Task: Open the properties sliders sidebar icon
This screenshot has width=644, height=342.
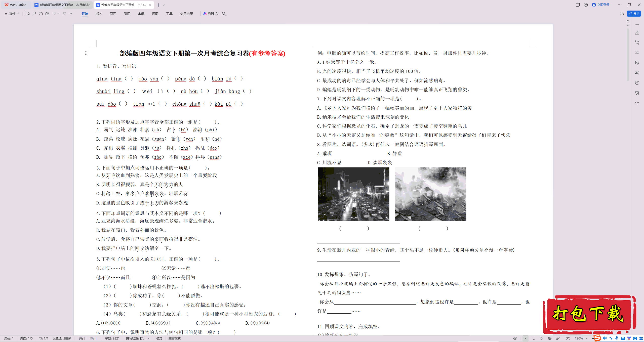Action: point(637,53)
